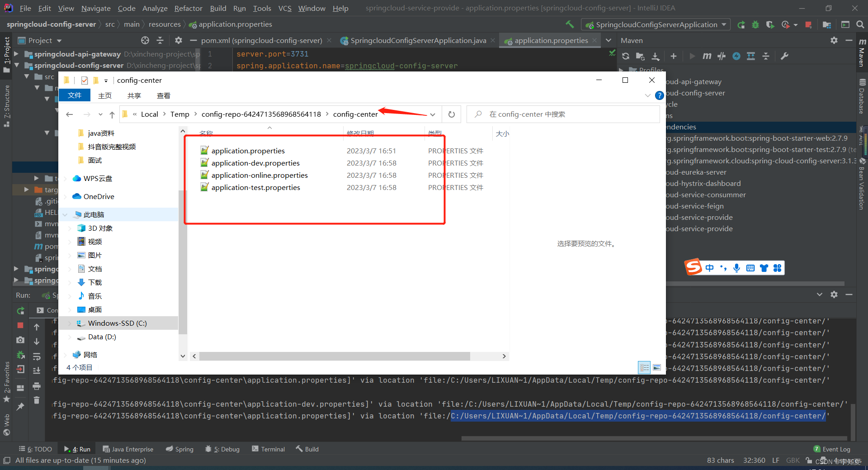Click the camera thread dump icon
This screenshot has width=868, height=470.
pyautogui.click(x=20, y=340)
